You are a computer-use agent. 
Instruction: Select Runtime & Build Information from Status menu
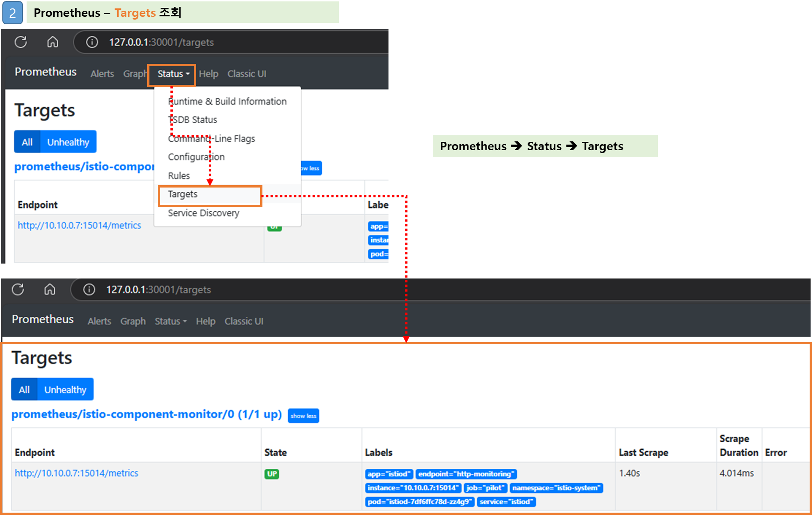pyautogui.click(x=227, y=101)
